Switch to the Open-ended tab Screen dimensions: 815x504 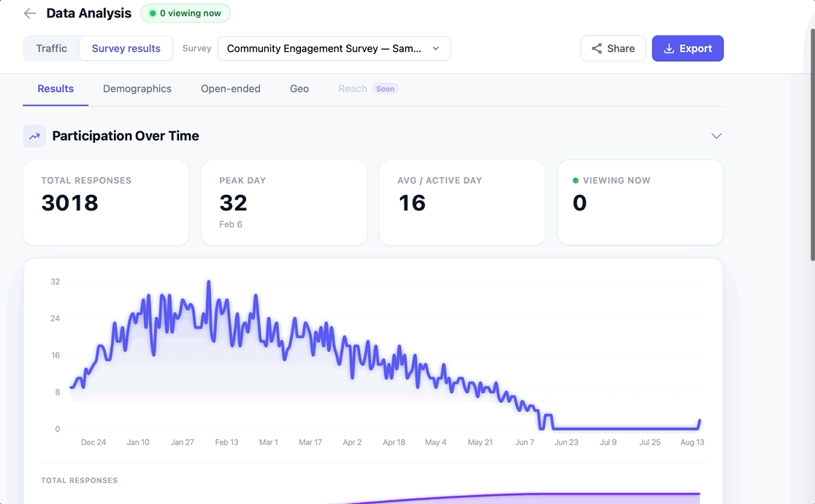coord(231,89)
